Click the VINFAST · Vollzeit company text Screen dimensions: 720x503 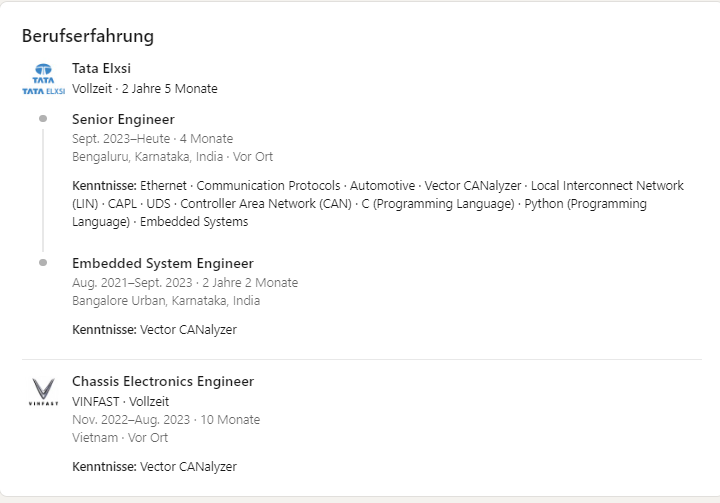120,401
